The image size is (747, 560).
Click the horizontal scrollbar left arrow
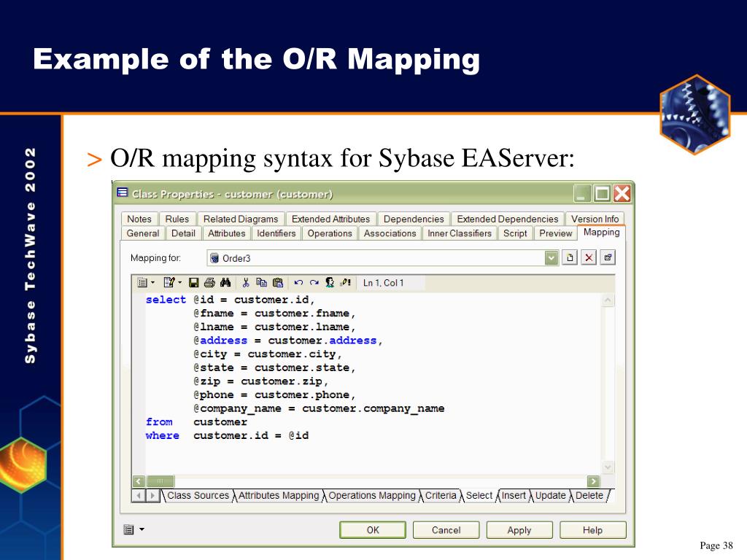tap(139, 481)
